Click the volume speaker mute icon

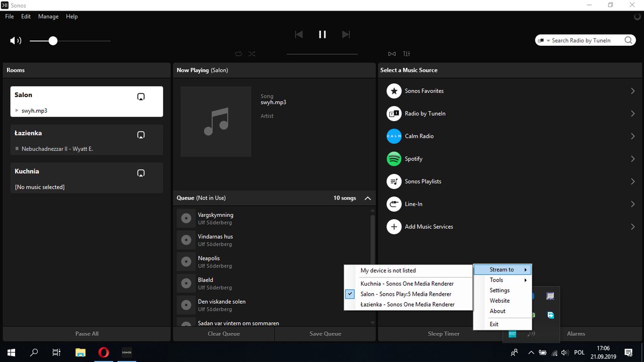[x=16, y=41]
